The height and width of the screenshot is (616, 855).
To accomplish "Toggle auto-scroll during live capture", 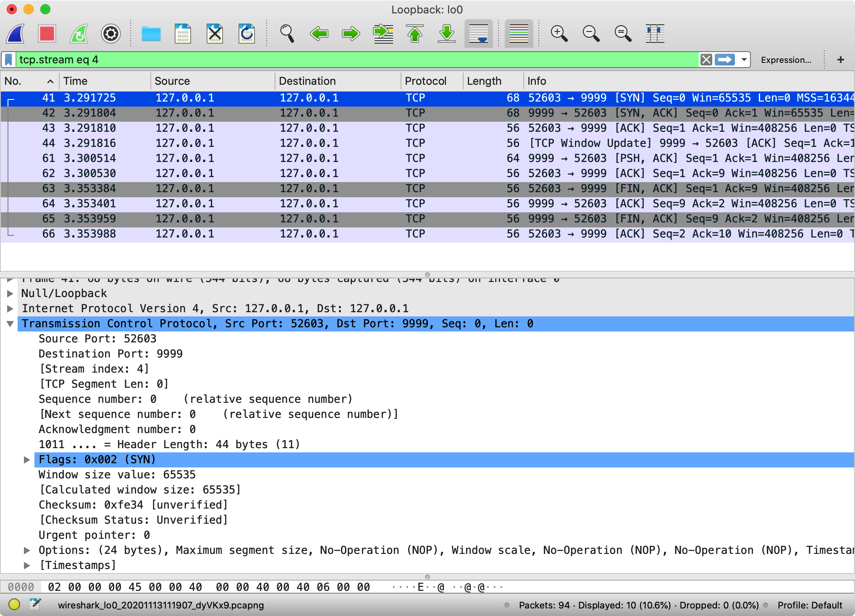I will coord(478,34).
